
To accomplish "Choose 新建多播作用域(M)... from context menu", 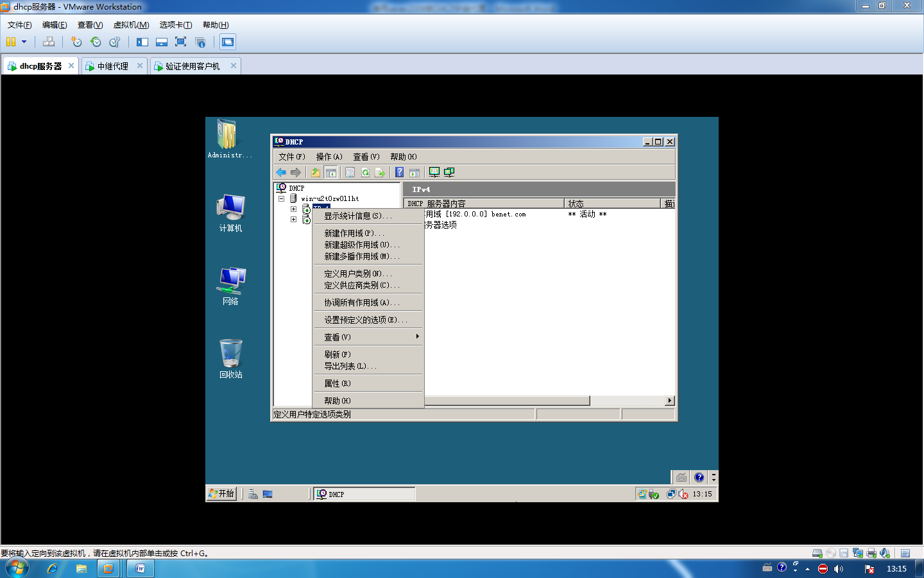I will click(368, 256).
